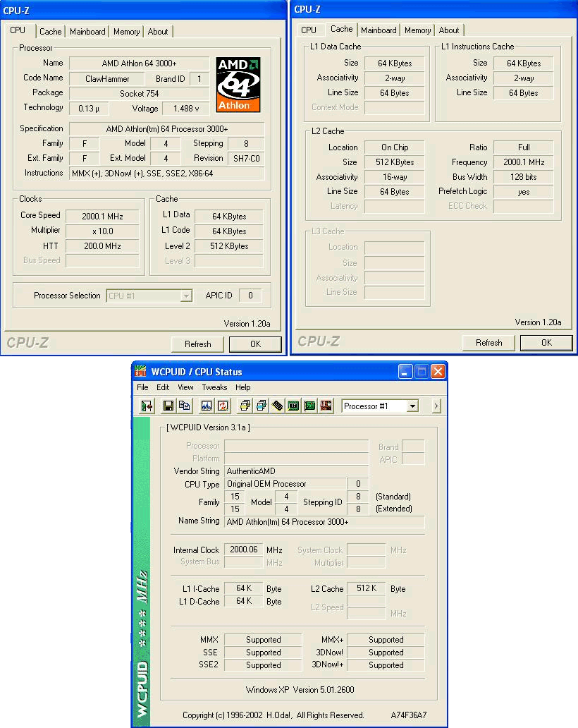Click the CPU Type Original OEM Processor field
The width and height of the screenshot is (578, 728).
(285, 484)
